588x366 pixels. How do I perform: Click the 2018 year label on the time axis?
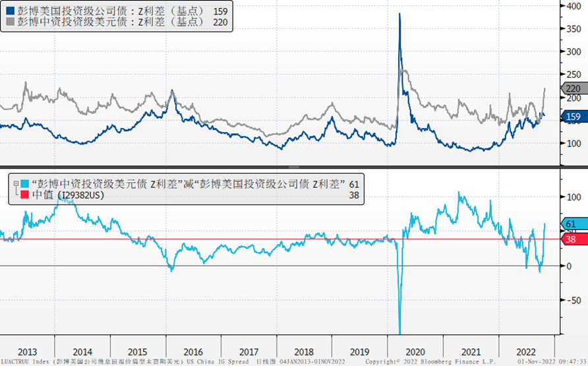tap(304, 352)
